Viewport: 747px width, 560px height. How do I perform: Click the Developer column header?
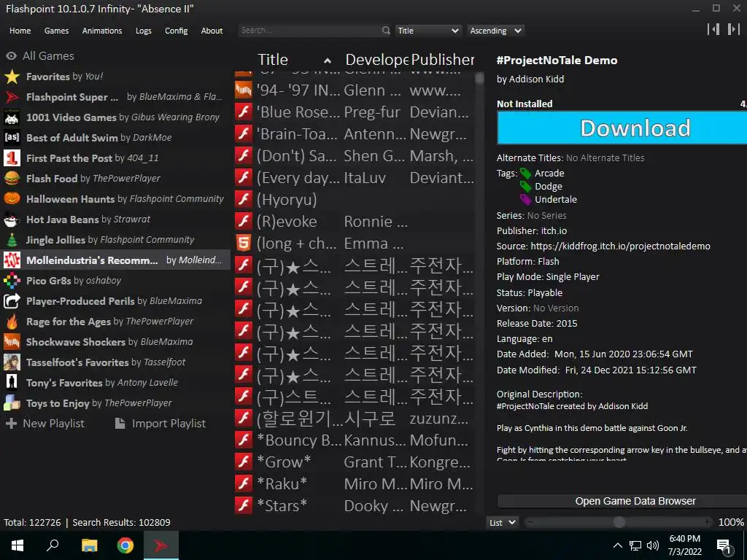pyautogui.click(x=376, y=60)
